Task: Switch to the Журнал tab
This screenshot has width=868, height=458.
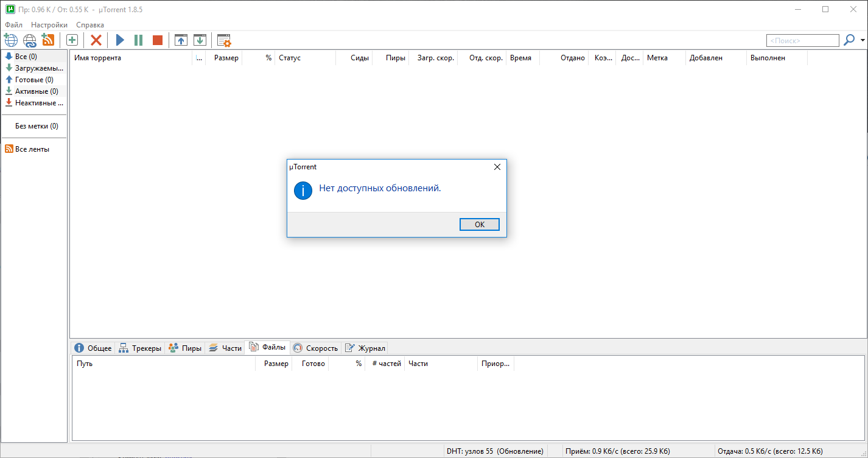Action: pyautogui.click(x=365, y=348)
